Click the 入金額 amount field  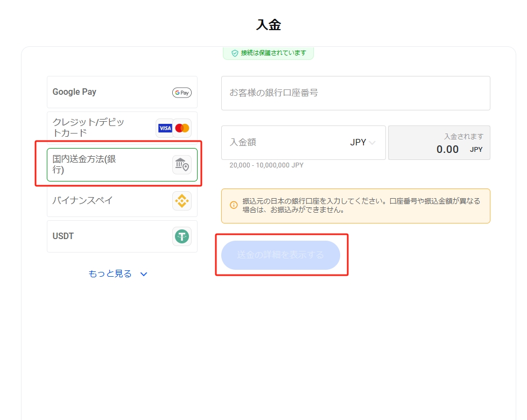pyautogui.click(x=280, y=143)
